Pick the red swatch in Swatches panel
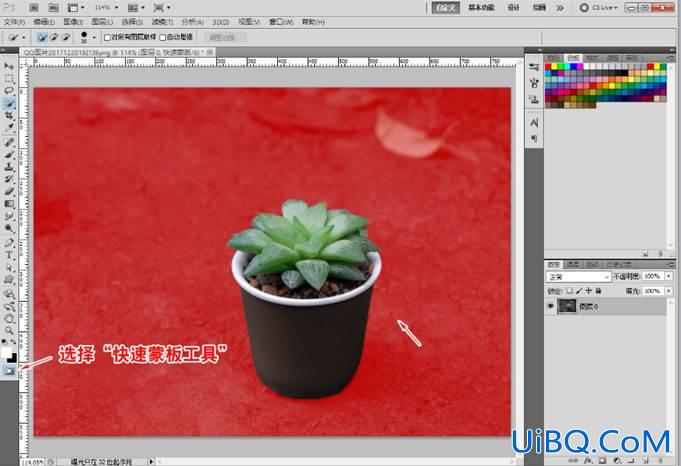The width and height of the screenshot is (681, 466). (x=548, y=66)
